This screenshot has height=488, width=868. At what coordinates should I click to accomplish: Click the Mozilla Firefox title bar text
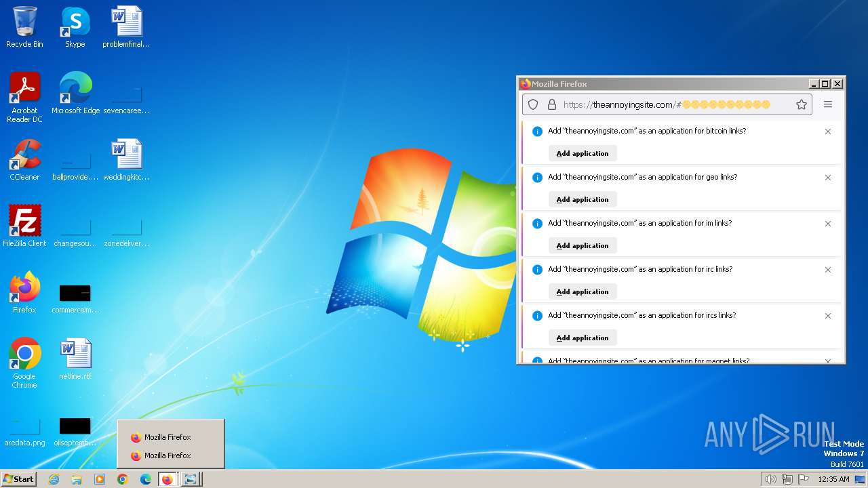pos(559,84)
